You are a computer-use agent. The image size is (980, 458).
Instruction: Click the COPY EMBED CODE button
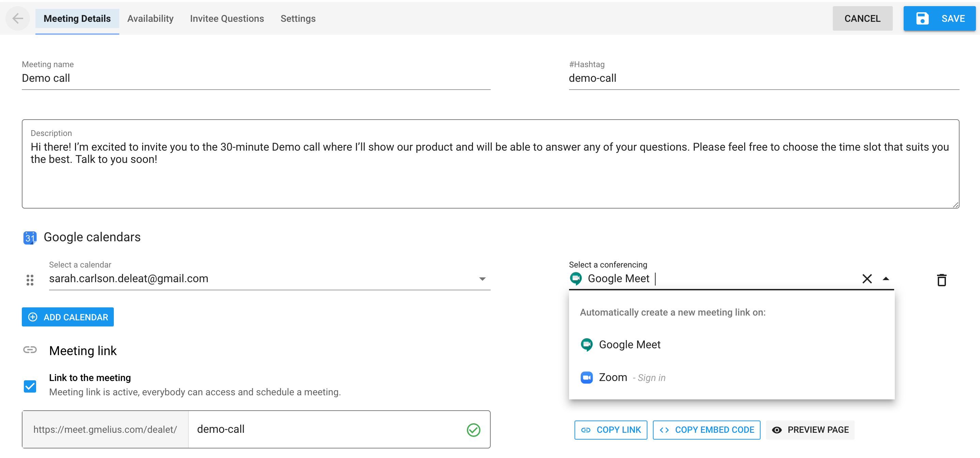pyautogui.click(x=706, y=430)
